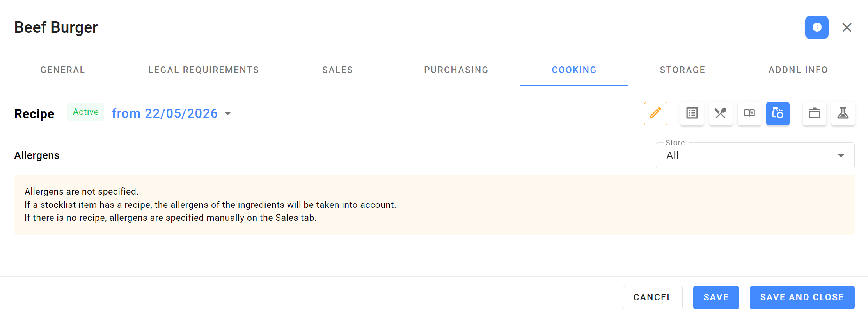This screenshot has height=316, width=868.
Task: Click the highlighted allergens icon
Action: pos(778,114)
